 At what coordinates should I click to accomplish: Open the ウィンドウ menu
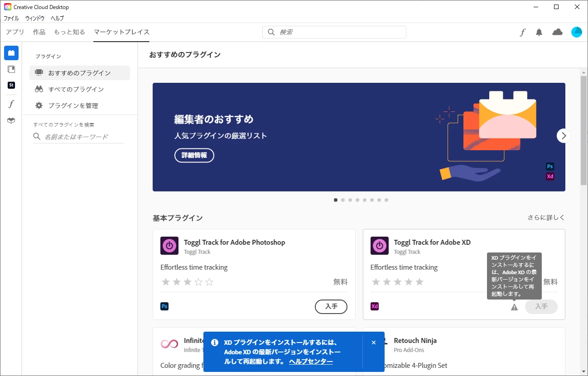pyautogui.click(x=35, y=19)
